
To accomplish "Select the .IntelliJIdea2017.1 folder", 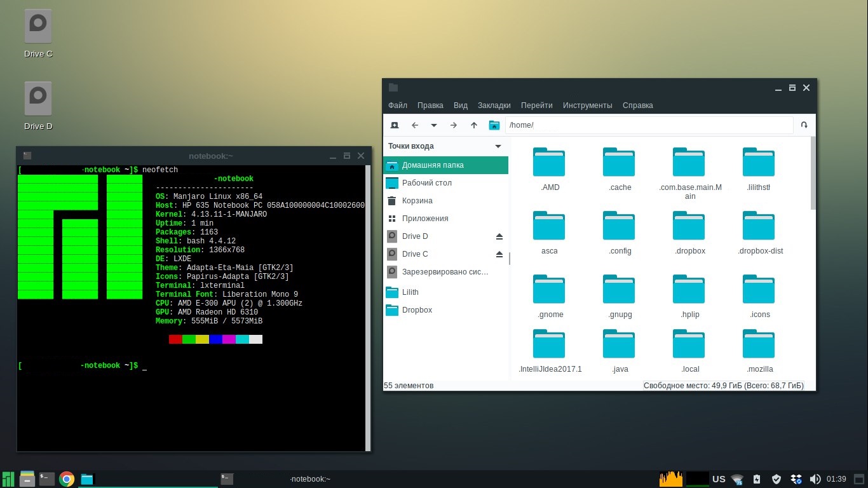I will [x=550, y=351].
